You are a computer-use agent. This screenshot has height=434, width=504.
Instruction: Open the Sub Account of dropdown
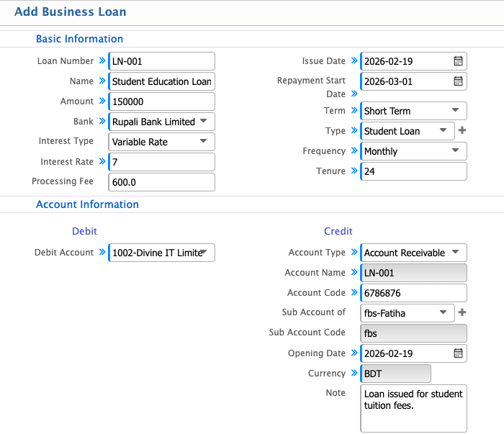pyautogui.click(x=407, y=313)
